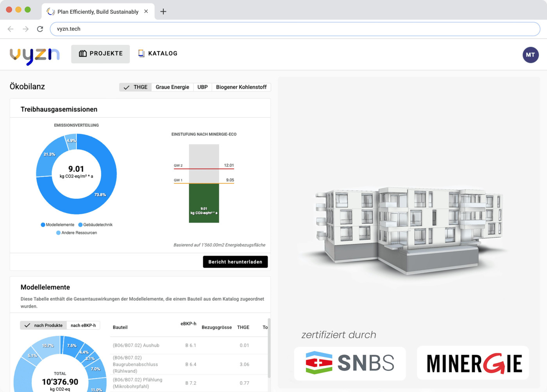Switch to UBP indicator
The image size is (547, 392).
pos(202,87)
